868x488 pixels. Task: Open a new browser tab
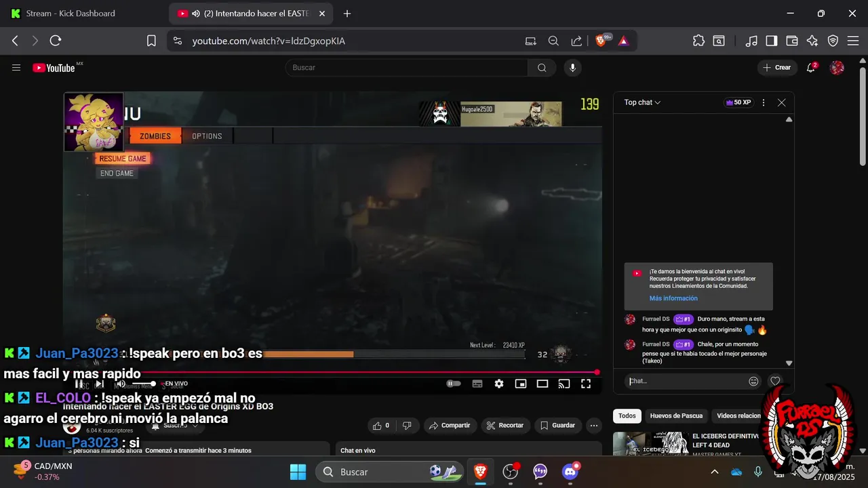347,14
